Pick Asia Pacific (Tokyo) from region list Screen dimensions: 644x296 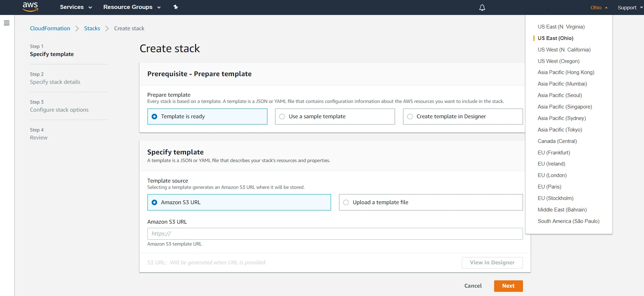coord(560,130)
